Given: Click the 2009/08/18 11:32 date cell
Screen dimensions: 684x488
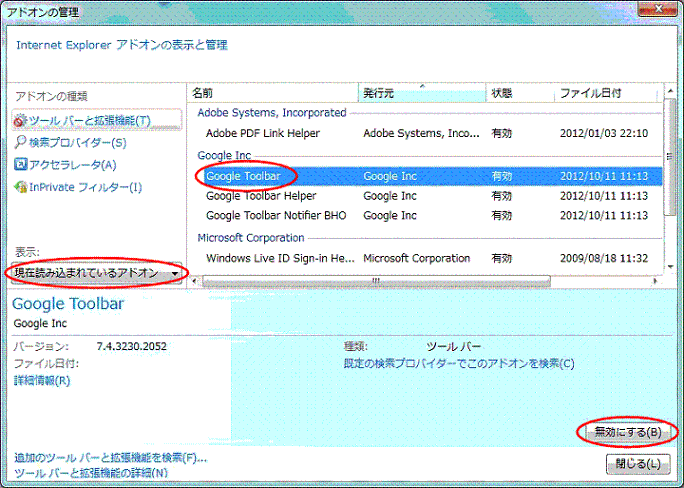Looking at the screenshot, I should click(604, 258).
